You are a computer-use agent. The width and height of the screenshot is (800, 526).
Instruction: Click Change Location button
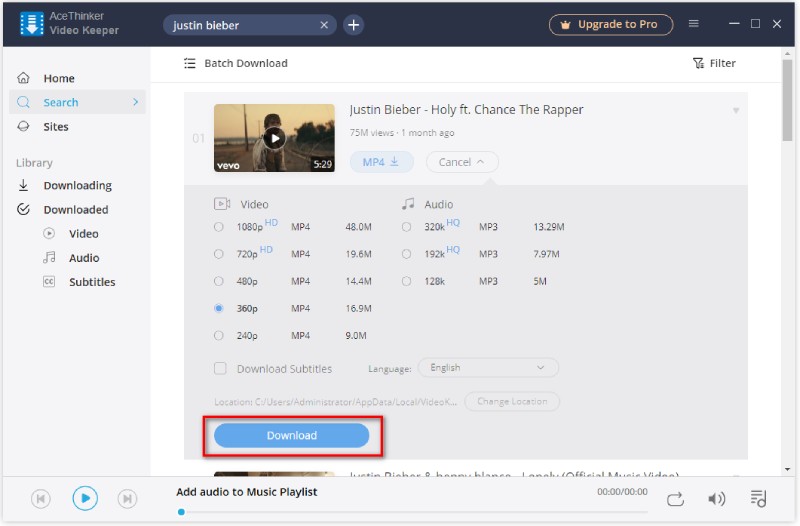tap(512, 402)
